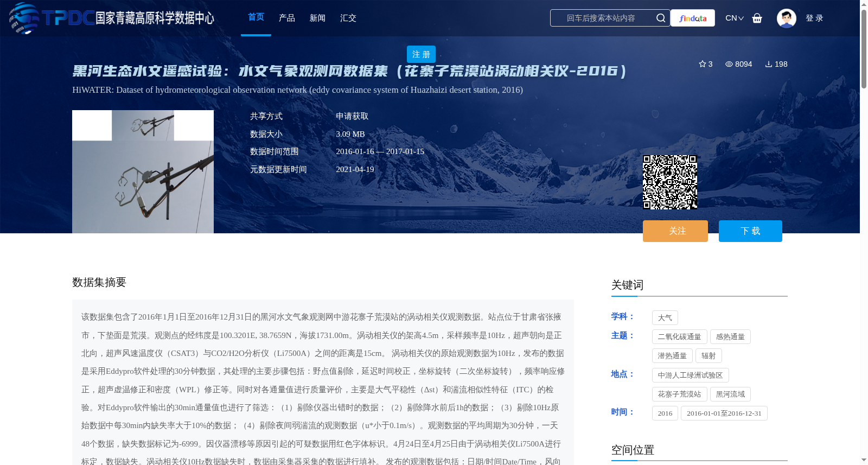The width and height of the screenshot is (868, 465).
Task: Click the 感热通量 keyword tag
Action: click(730, 337)
